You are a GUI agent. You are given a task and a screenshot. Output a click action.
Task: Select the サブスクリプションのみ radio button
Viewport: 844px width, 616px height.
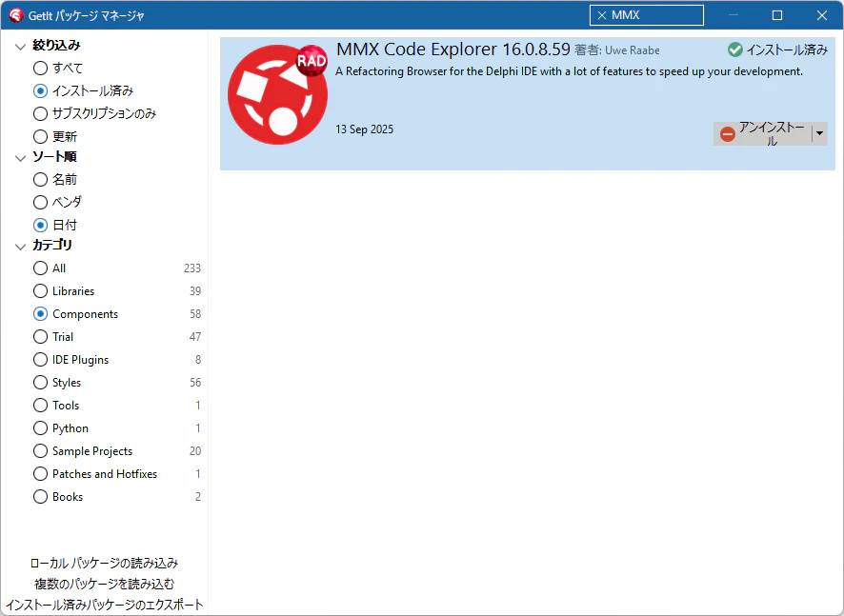click(x=40, y=113)
